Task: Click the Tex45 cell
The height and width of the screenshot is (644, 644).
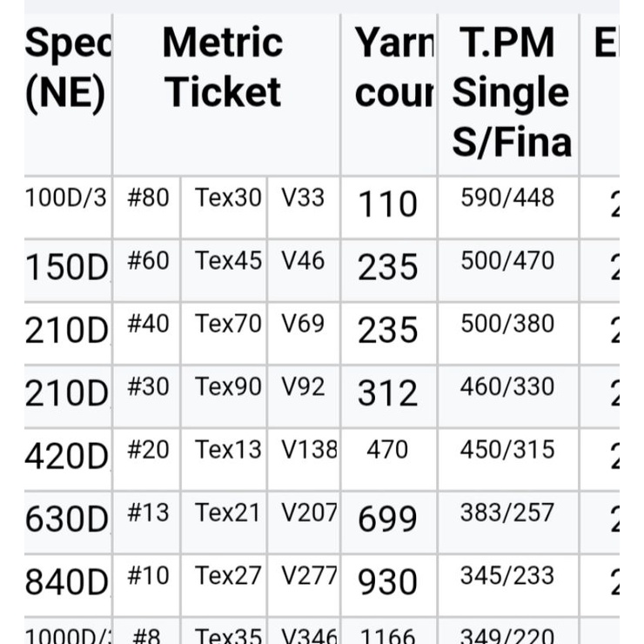Action: pyautogui.click(x=224, y=271)
